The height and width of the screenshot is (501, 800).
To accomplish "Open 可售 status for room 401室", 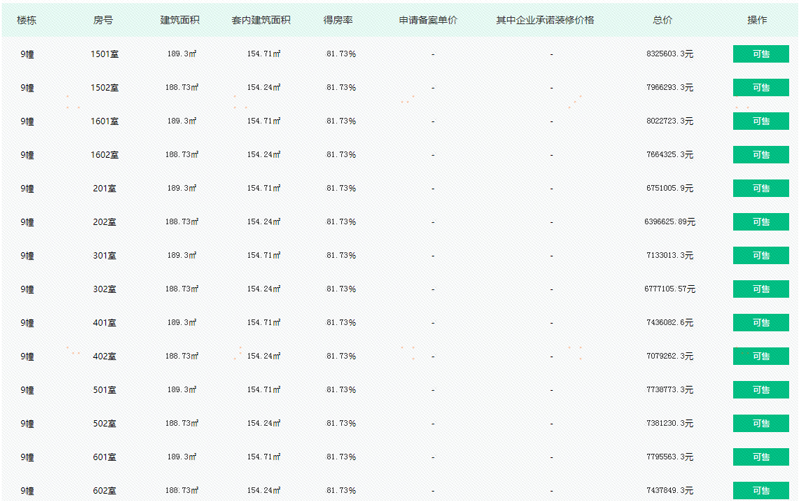I will click(760, 323).
